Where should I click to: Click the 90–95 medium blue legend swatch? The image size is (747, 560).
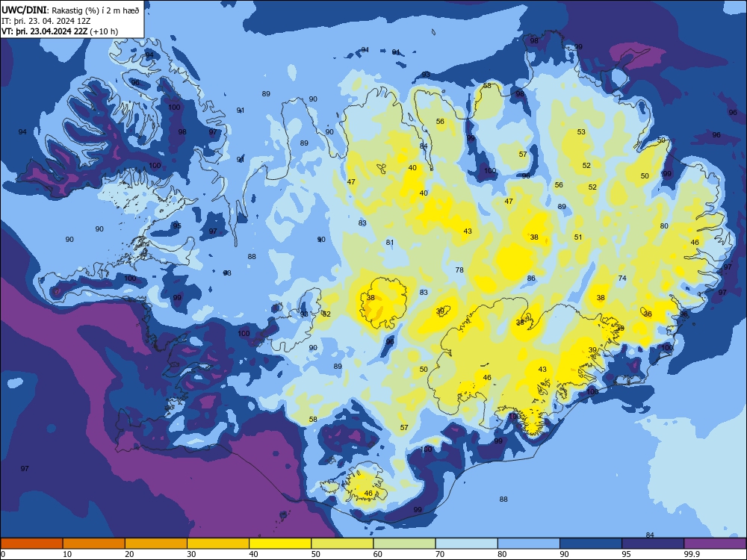coord(591,544)
